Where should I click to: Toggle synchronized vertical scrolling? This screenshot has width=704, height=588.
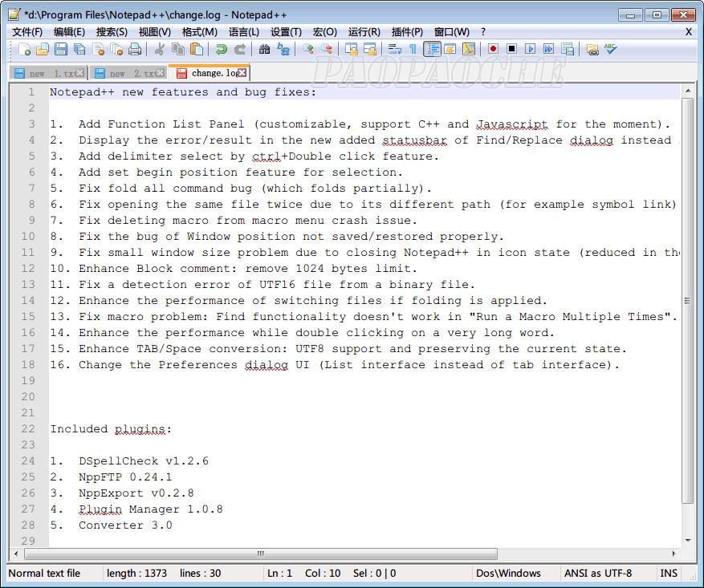point(351,49)
